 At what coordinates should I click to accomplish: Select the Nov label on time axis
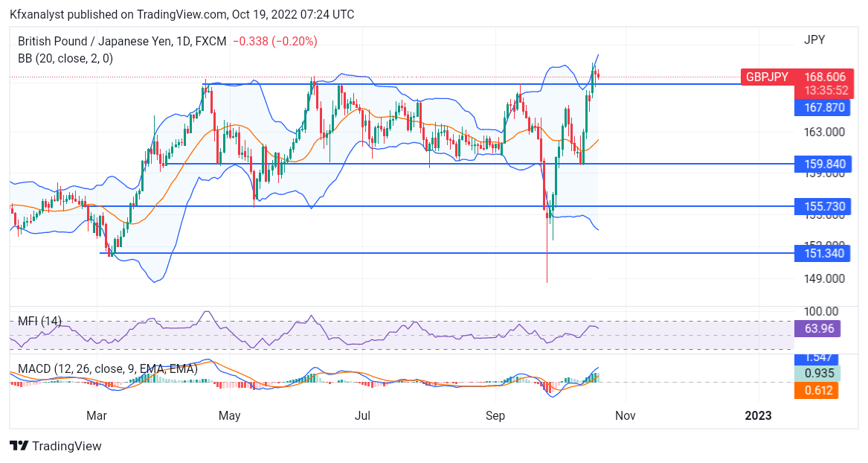pos(625,415)
